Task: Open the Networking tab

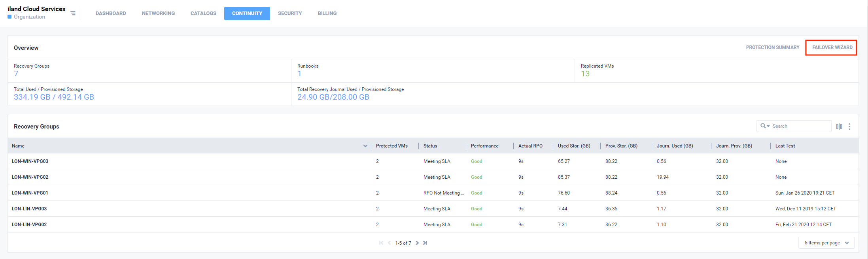Action: coord(158,13)
